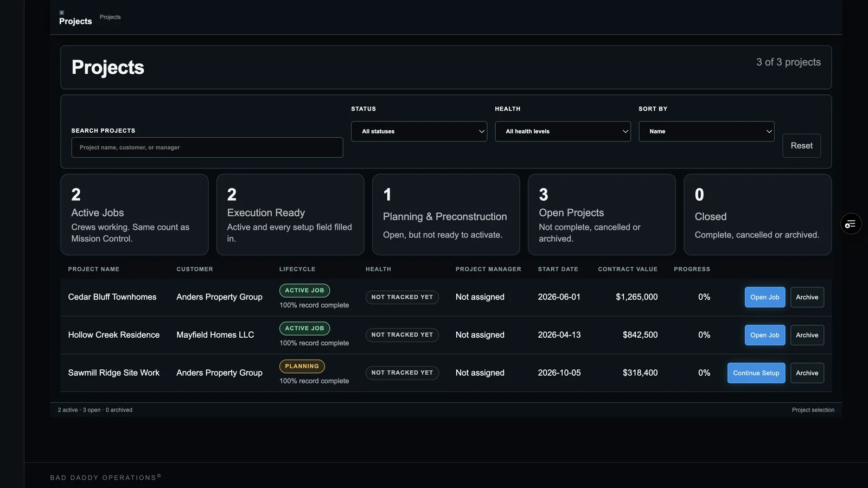Click the Contract Value column header

pyautogui.click(x=628, y=269)
